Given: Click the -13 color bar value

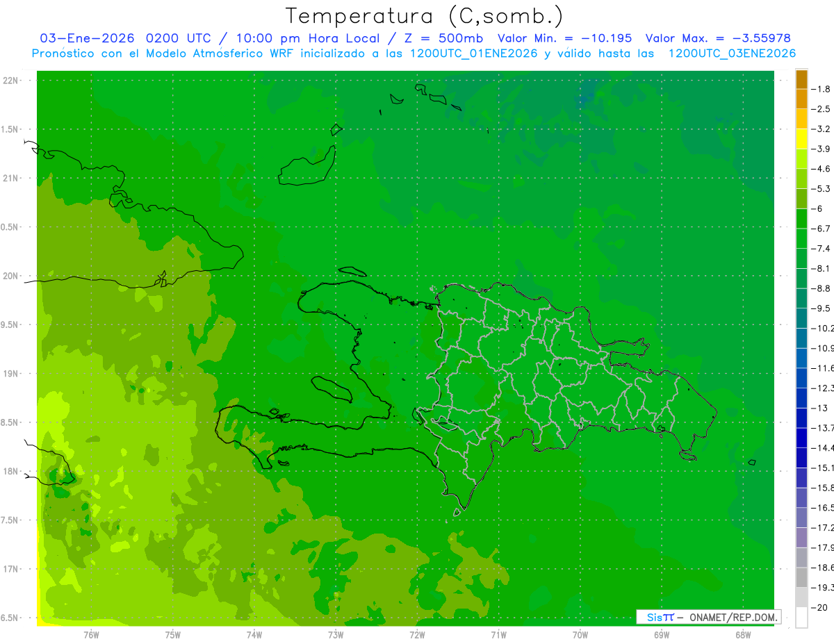Looking at the screenshot, I should point(819,408).
